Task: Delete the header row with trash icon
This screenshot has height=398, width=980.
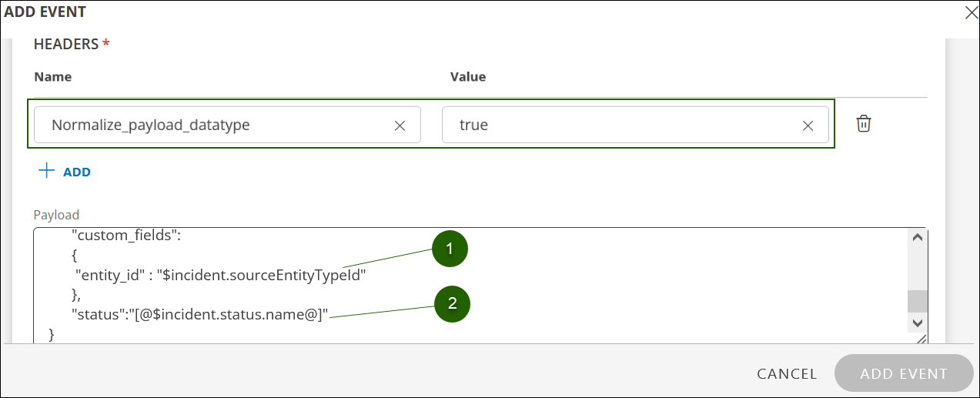Action: point(864,124)
